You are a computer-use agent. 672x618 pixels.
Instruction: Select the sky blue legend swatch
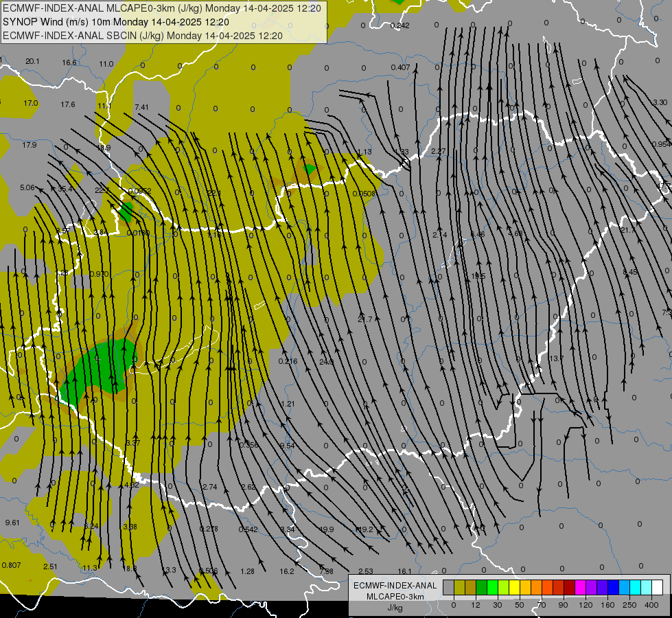tap(624, 587)
